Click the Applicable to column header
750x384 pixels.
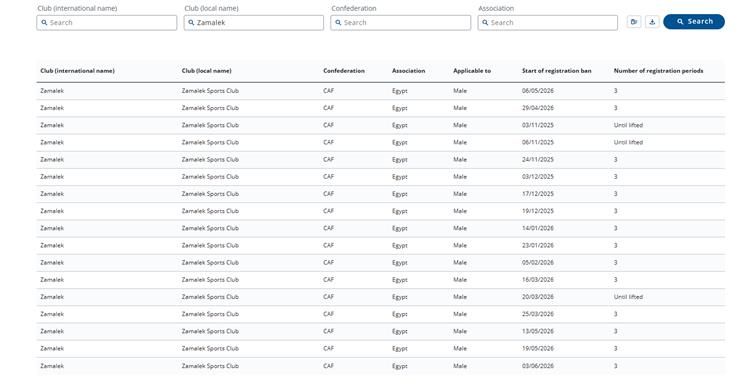point(472,71)
